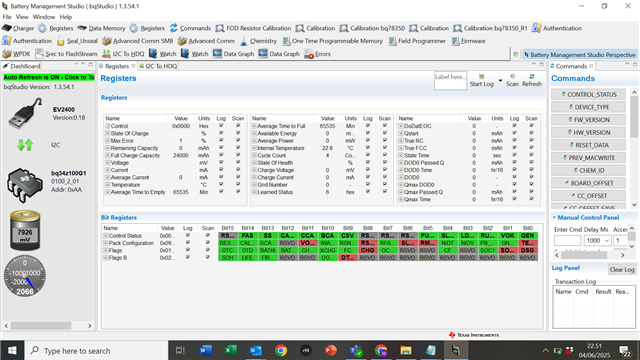The height and width of the screenshot is (360, 640).
Task: Click the Seal_Unseal toolbar icon
Action: tap(77, 41)
